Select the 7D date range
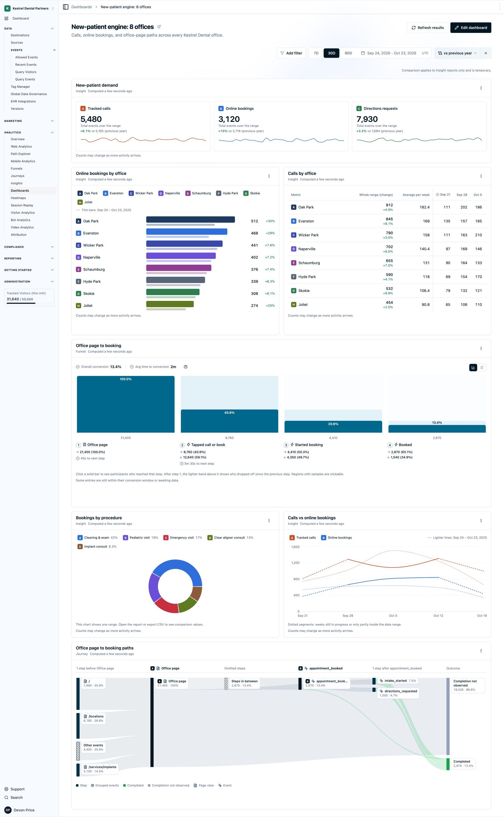Screen dimensions: 504x817 pos(316,53)
